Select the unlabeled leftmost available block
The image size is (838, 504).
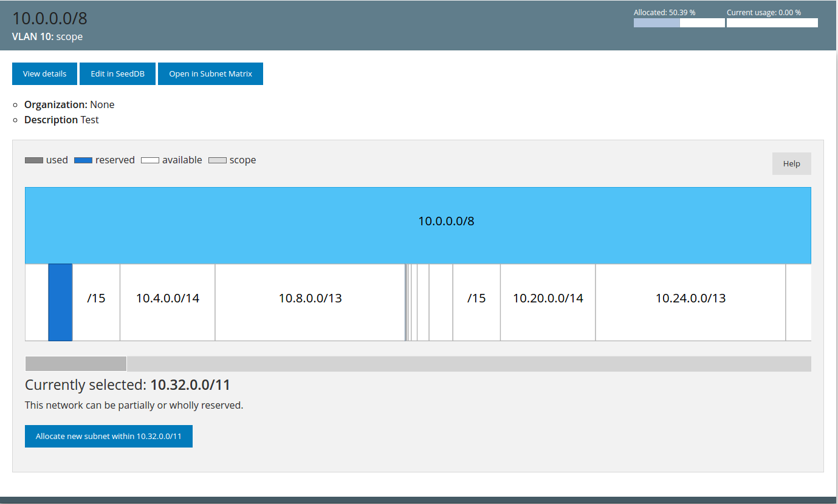coord(36,302)
